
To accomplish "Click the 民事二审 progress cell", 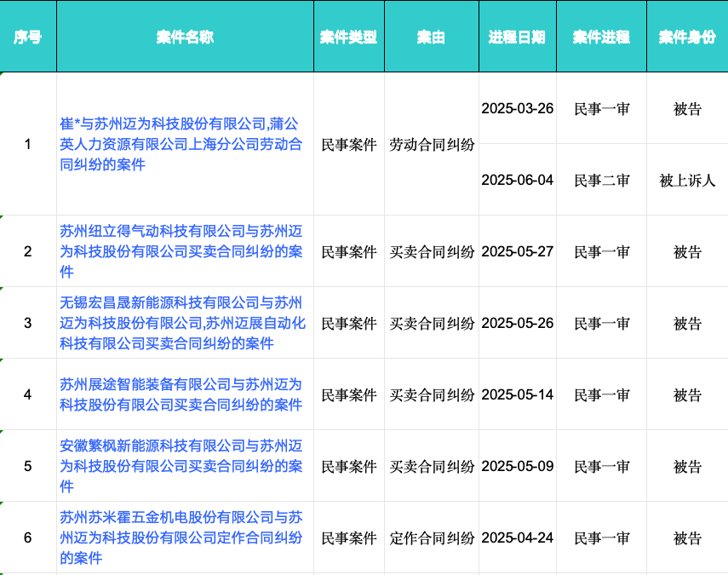I will coord(602,181).
